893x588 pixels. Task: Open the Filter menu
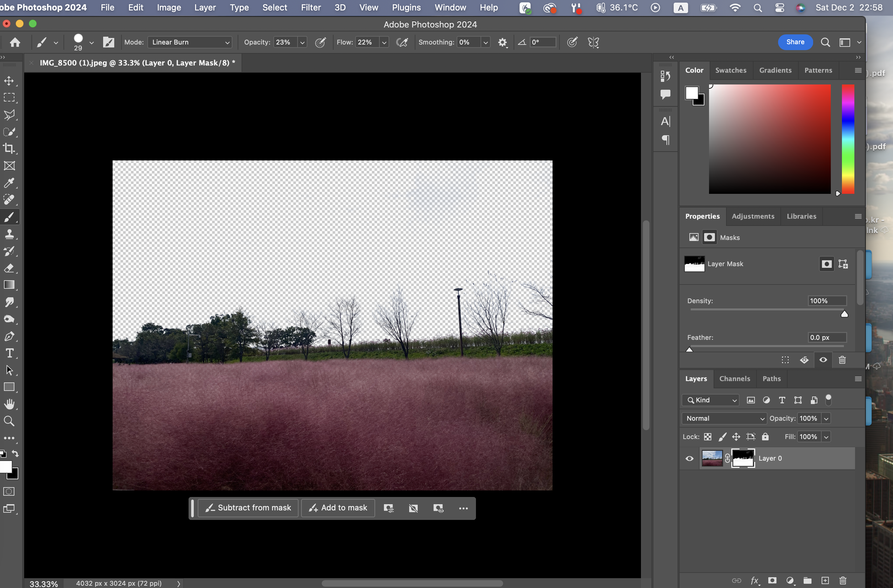311,8
